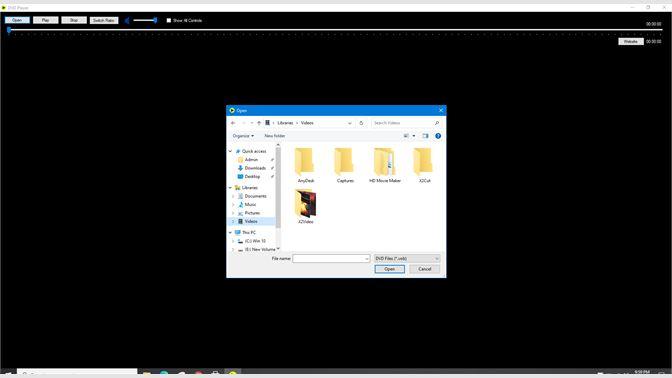Image resolution: width=672 pixels, height=378 pixels.
Task: Click New folder in the dialog toolbar
Action: (275, 136)
